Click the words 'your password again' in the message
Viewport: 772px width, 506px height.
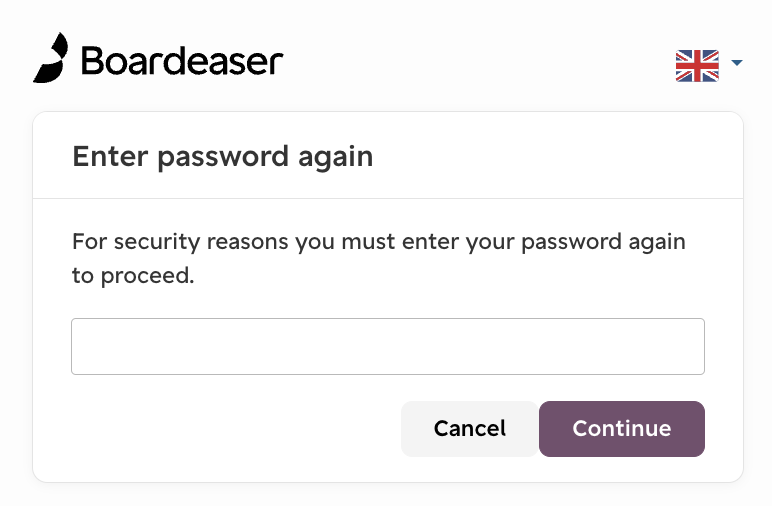576,243
